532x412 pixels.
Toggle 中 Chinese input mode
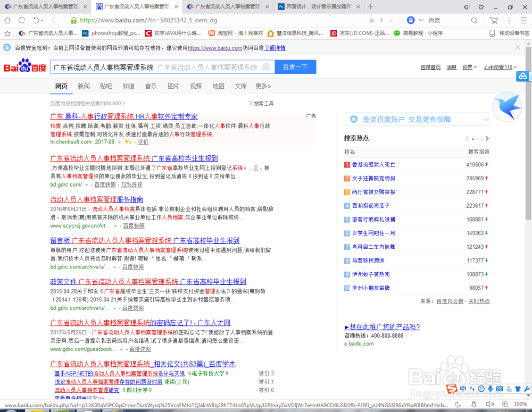click(x=463, y=389)
